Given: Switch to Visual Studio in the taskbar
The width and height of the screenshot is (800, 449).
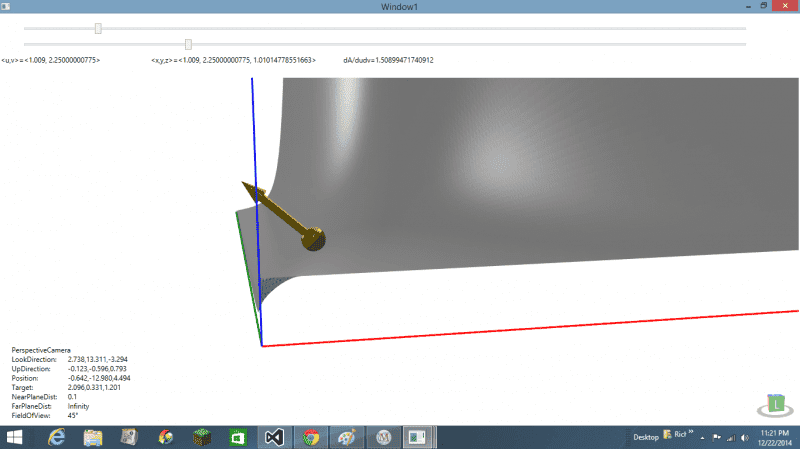Looking at the screenshot, I should click(x=274, y=438).
